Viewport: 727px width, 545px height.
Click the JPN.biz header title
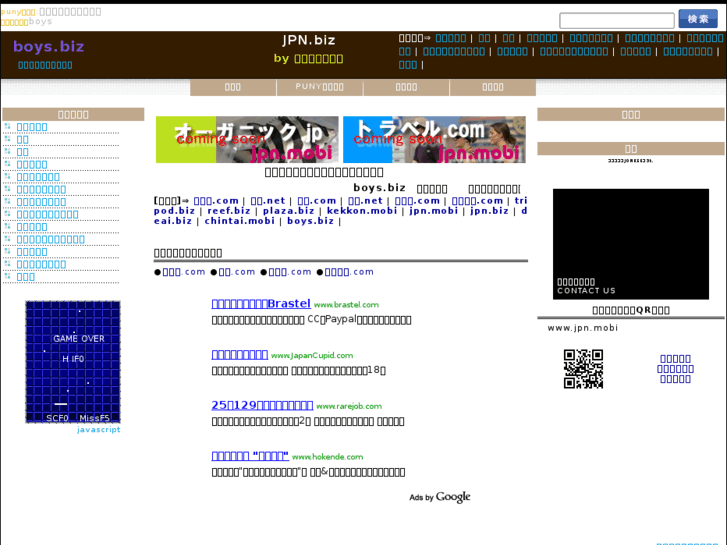pos(309,40)
